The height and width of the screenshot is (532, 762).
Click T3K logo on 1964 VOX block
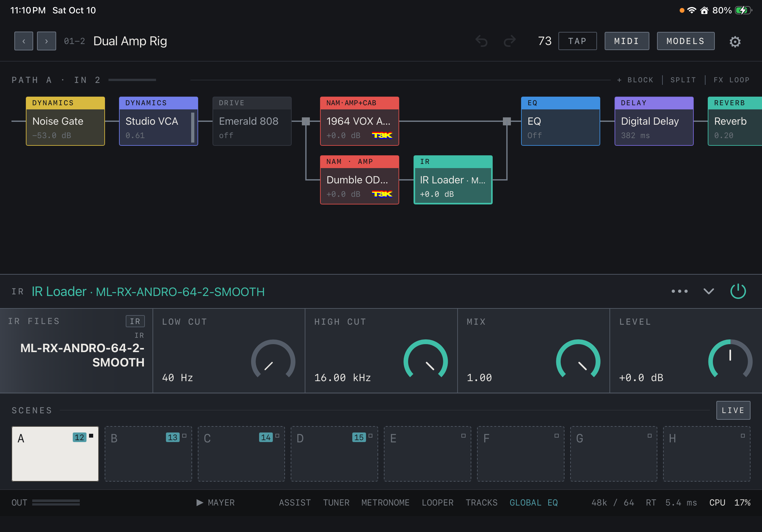[x=382, y=135]
